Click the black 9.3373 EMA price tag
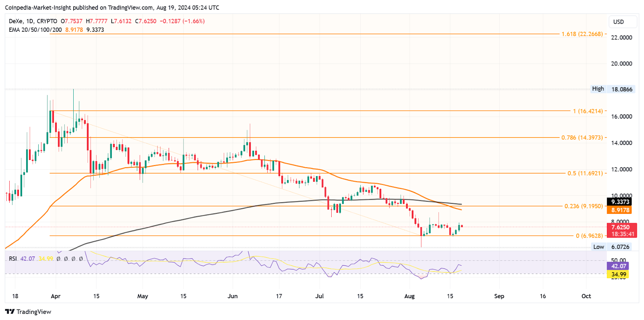The height and width of the screenshot is (320, 644). 619,202
